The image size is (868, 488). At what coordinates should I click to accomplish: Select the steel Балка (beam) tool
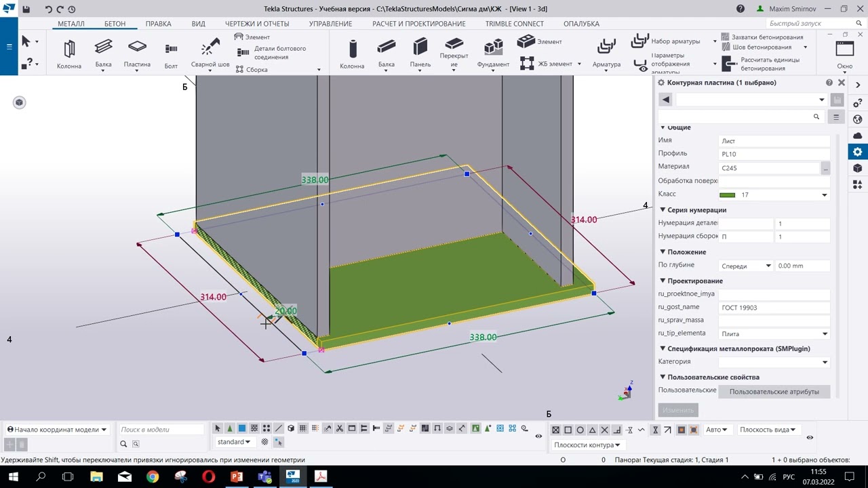pyautogui.click(x=103, y=54)
